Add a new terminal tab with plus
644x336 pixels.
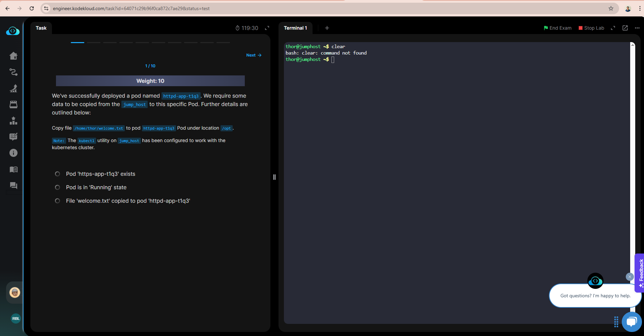327,28
